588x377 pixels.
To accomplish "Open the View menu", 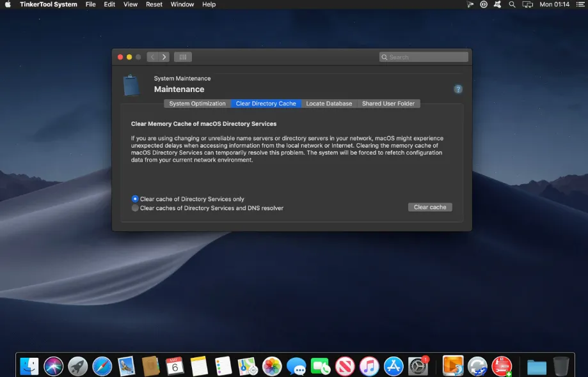I will pyautogui.click(x=130, y=4).
